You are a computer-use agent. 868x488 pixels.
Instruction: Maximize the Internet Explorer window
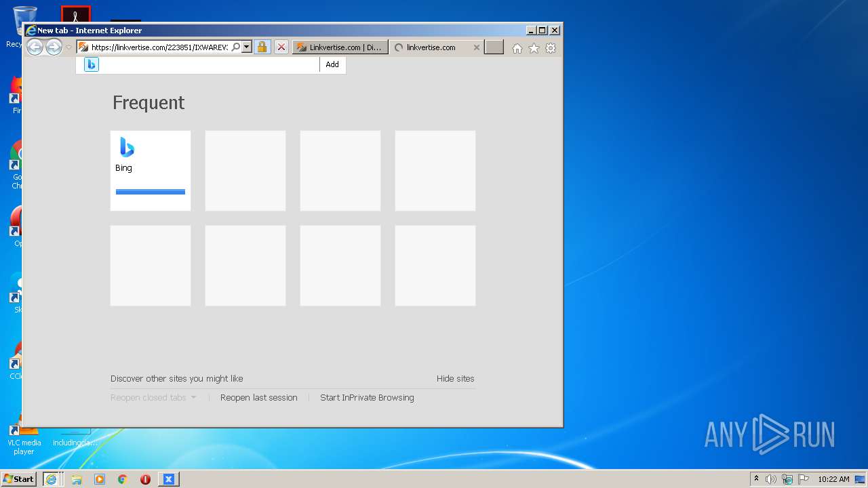(542, 30)
